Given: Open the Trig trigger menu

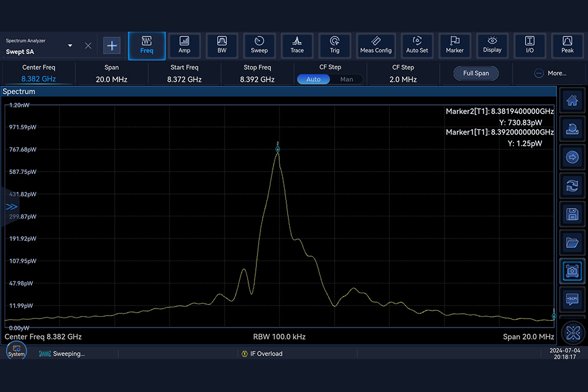Looking at the screenshot, I should click(x=335, y=45).
